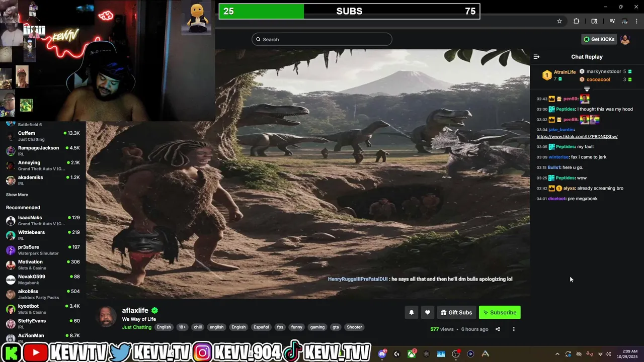
Task: Open pr3s5ure recommended channel
Action: [x=43, y=250]
